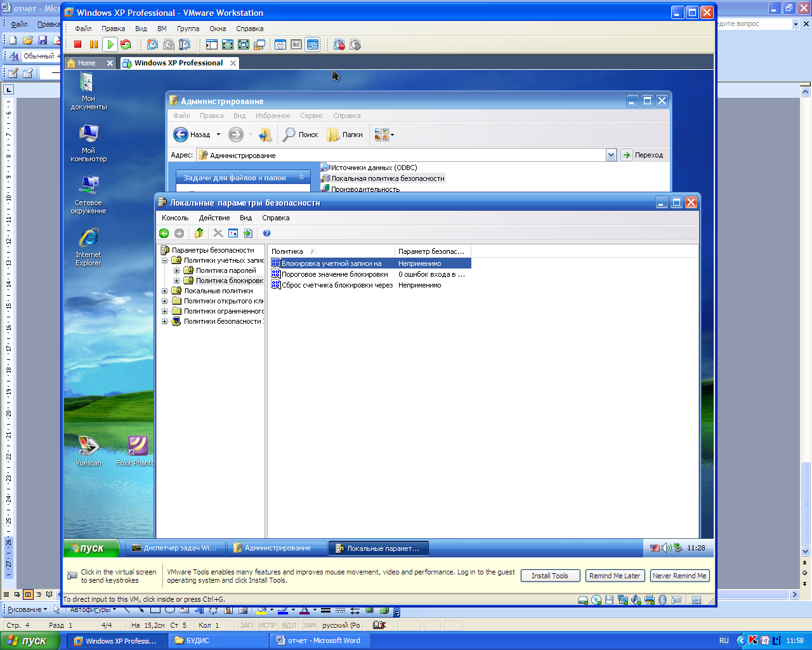Open Поиск in Администрирование toolbar
The image size is (812, 650).
[300, 135]
